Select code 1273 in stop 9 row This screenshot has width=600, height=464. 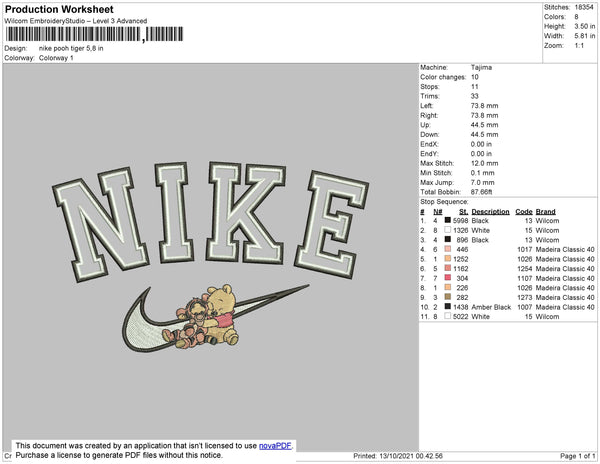[x=524, y=297]
